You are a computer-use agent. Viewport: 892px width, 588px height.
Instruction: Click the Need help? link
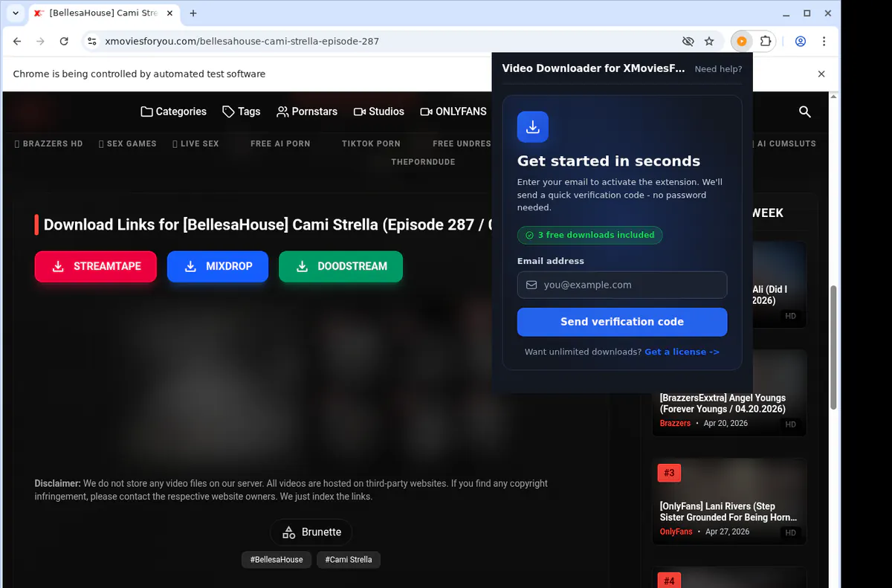coord(718,69)
